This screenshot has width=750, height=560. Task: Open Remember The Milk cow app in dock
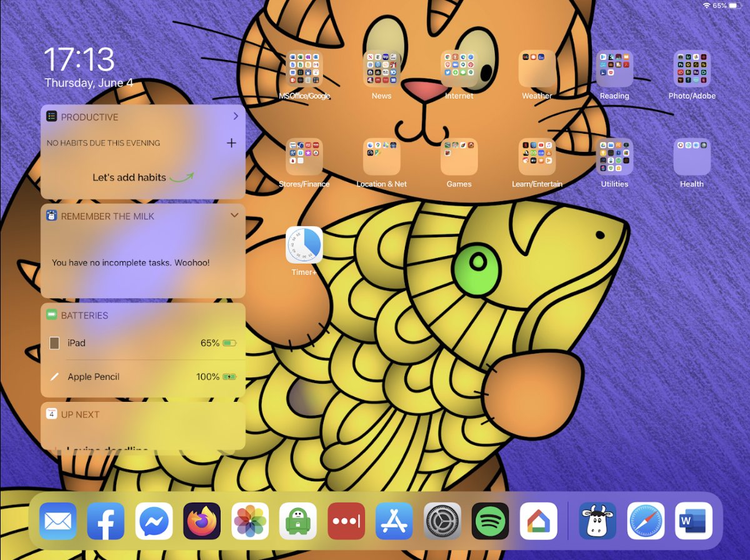(x=597, y=521)
